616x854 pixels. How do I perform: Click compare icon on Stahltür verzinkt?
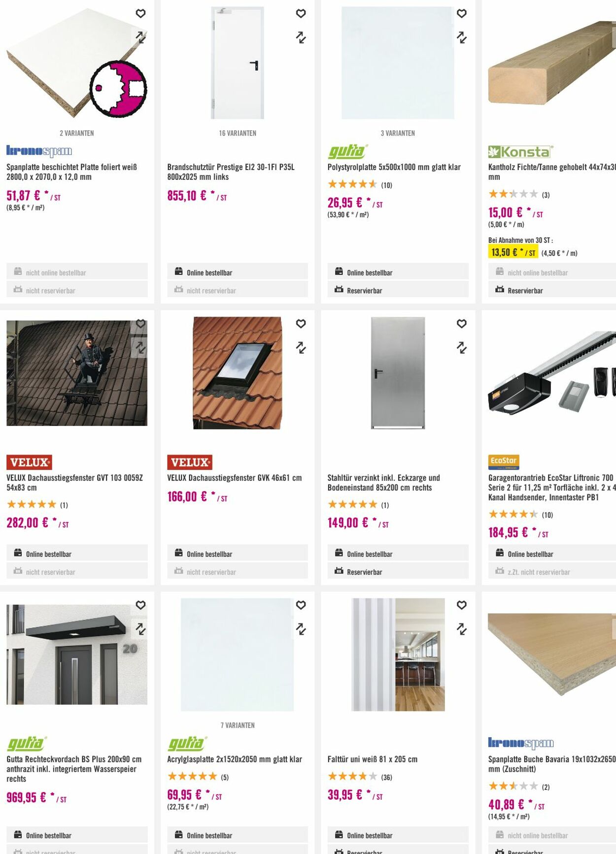[461, 348]
